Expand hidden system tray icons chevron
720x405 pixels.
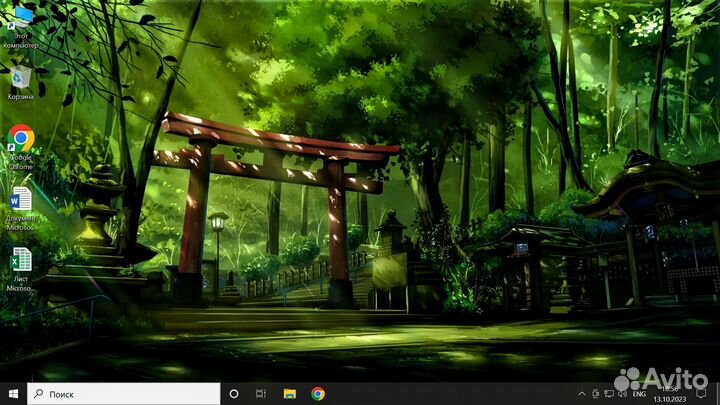(x=581, y=394)
